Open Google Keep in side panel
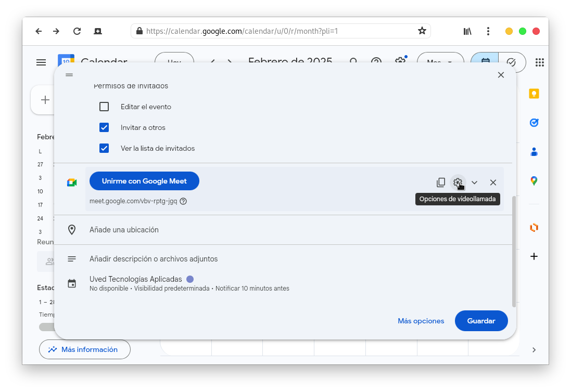Viewport: 571px width, 392px height. [x=534, y=94]
